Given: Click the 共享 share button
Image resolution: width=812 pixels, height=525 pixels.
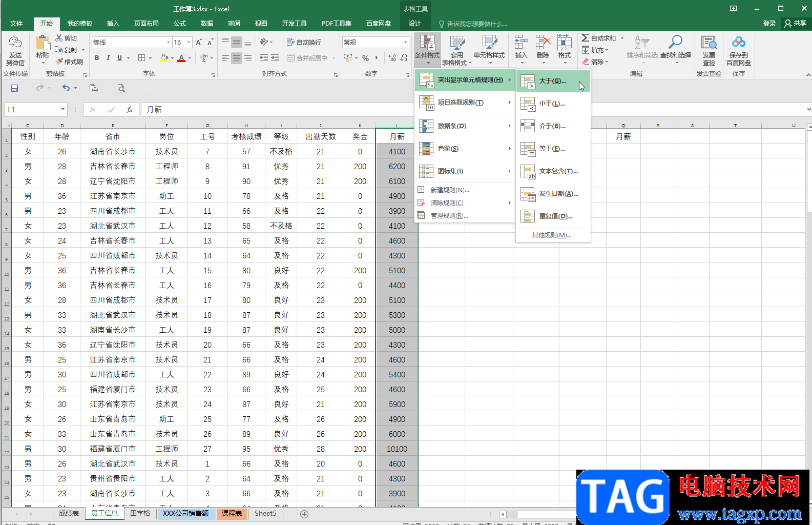Looking at the screenshot, I should point(795,23).
